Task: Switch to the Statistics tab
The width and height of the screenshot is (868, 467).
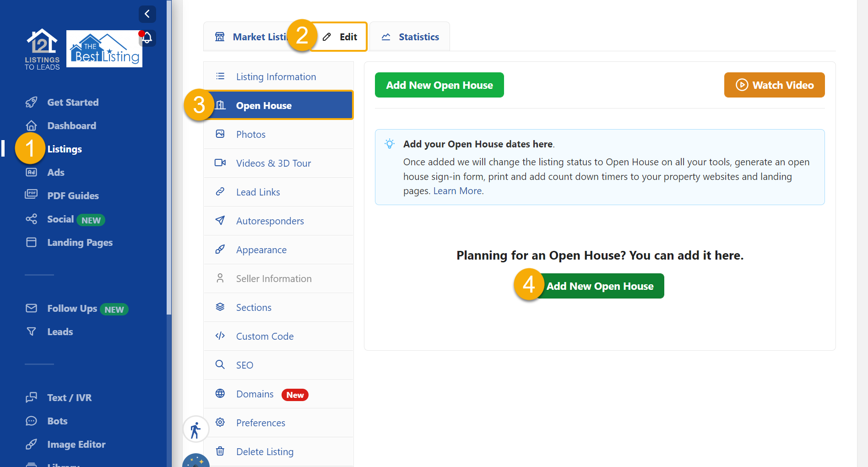Action: click(410, 37)
